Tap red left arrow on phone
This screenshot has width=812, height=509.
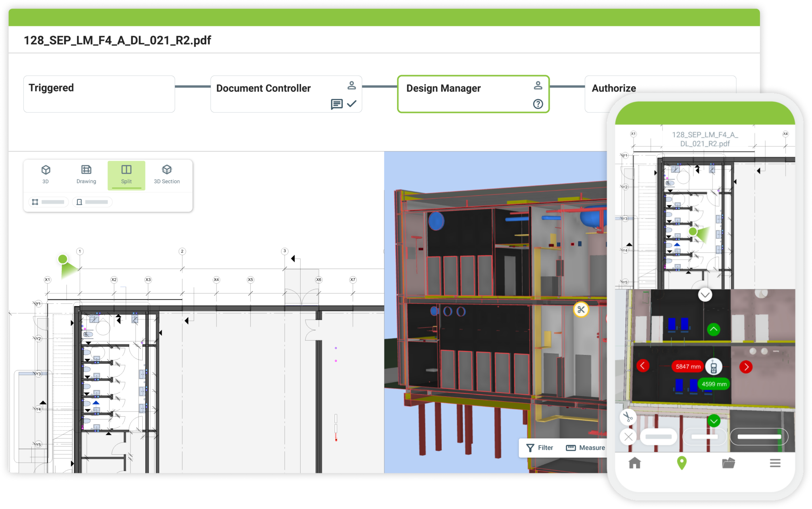(643, 366)
